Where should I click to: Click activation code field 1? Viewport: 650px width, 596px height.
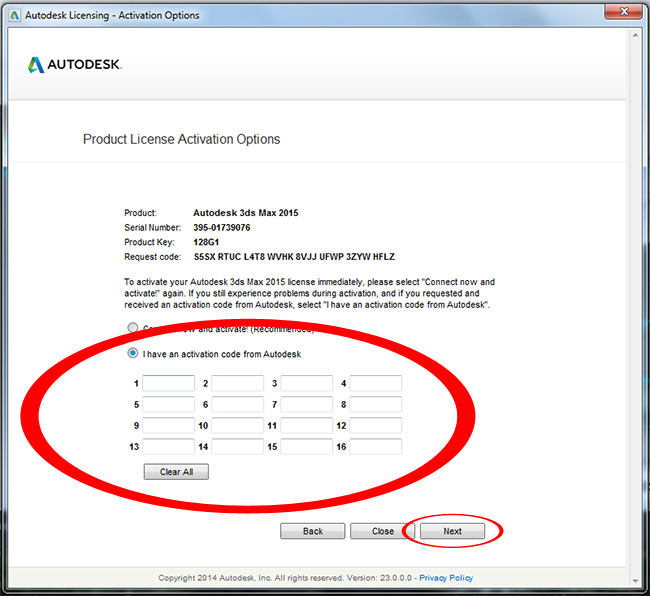[168, 383]
